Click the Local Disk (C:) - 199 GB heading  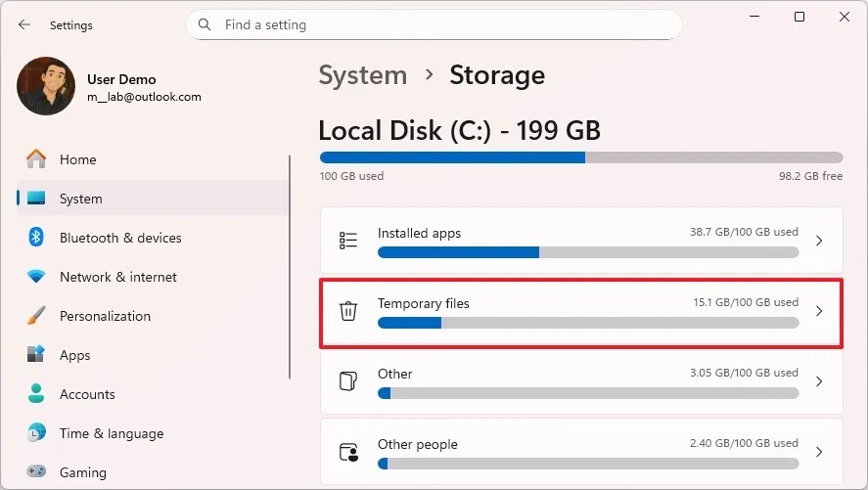(460, 130)
